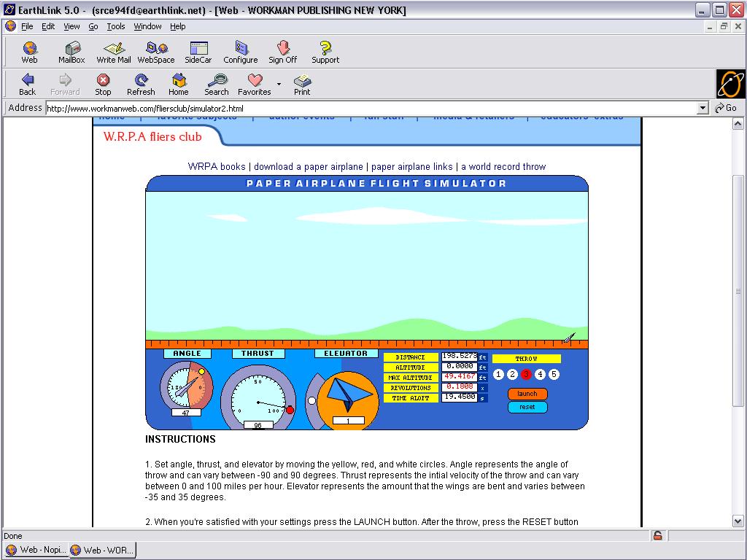Stop loading the page
Viewport: 747px width, 560px height.
(103, 84)
